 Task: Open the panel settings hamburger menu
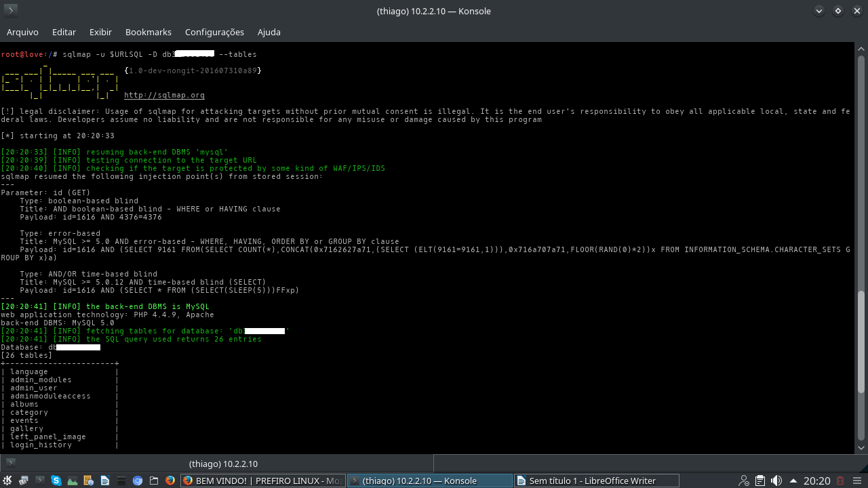(857, 481)
